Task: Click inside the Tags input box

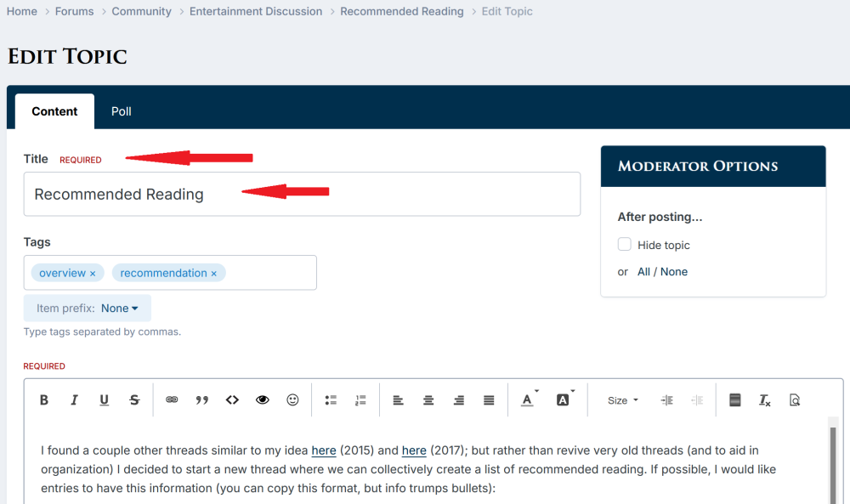Action: (170, 273)
